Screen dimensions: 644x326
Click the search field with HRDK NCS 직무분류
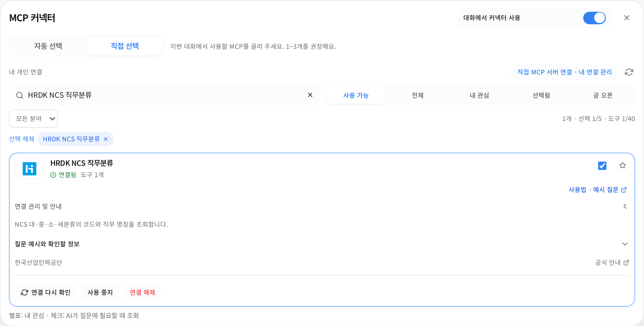click(x=165, y=95)
